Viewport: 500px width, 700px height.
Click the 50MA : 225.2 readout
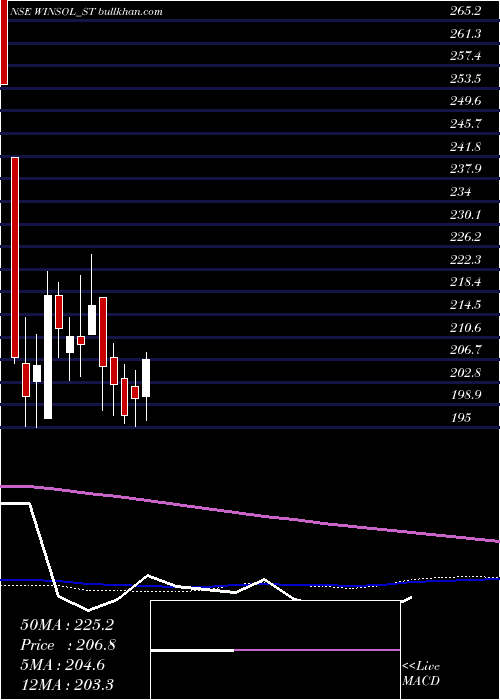[66, 625]
